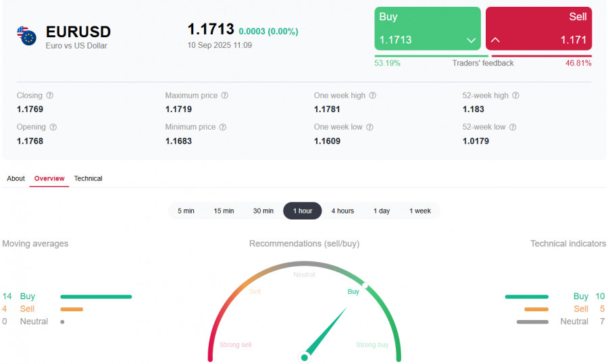This screenshot has width=608, height=364.
Task: Switch to the 4 hours timeframe
Action: point(343,211)
